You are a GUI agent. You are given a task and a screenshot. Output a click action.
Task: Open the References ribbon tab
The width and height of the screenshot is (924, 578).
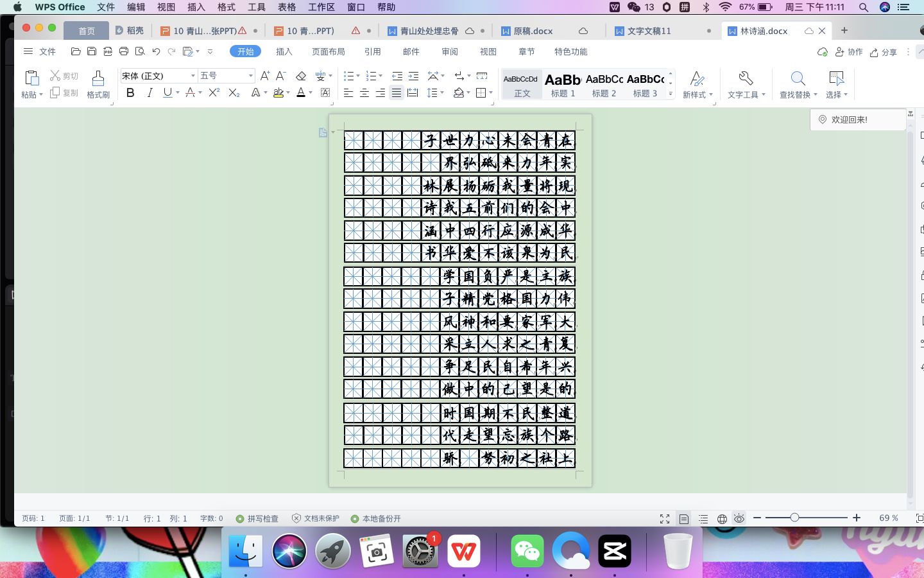[x=372, y=51]
